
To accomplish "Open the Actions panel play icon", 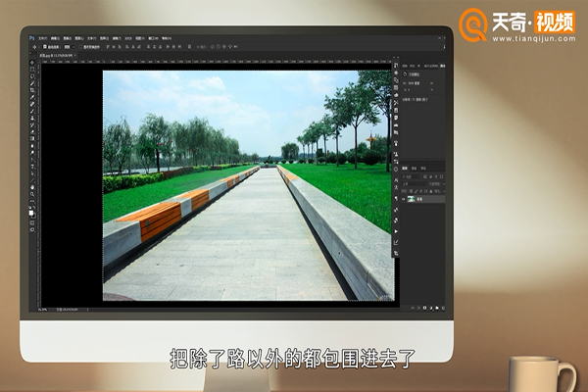I will pyautogui.click(x=396, y=231).
